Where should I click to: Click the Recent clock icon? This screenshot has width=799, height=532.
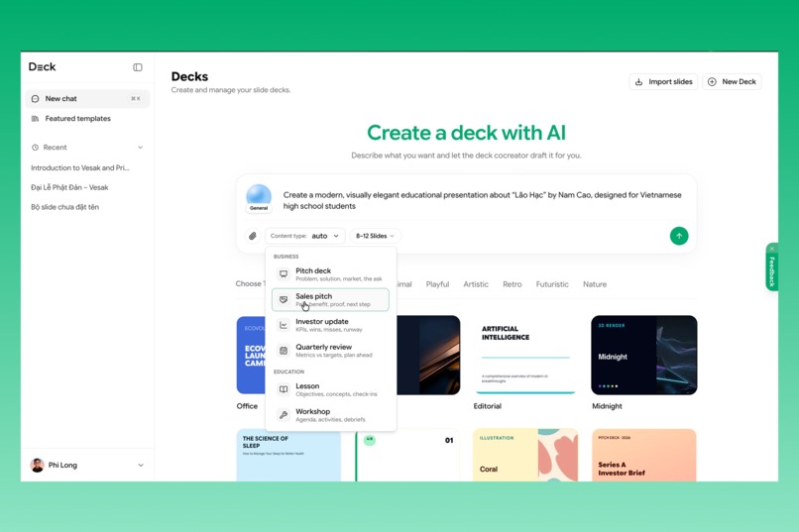point(35,148)
